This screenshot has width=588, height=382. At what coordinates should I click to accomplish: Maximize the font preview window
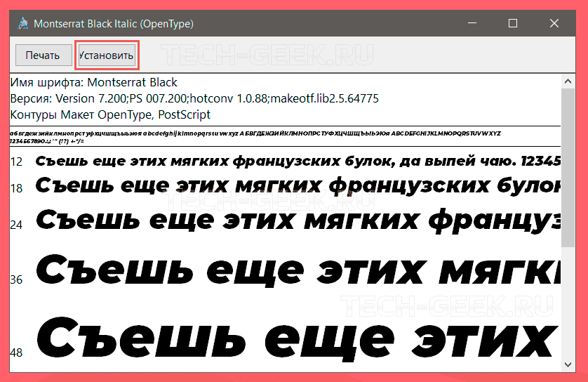click(513, 23)
